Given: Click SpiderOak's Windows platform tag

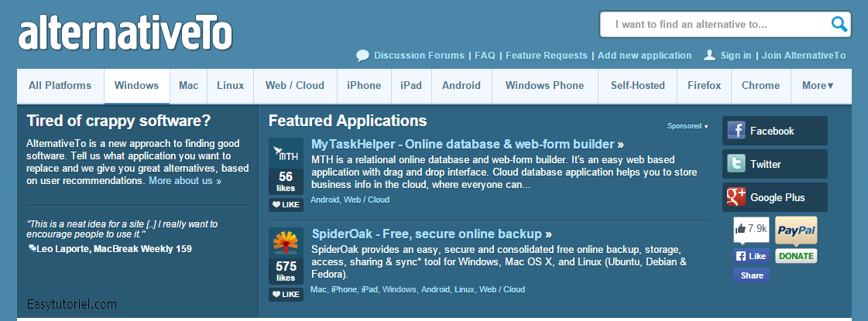Looking at the screenshot, I should pos(399,289).
